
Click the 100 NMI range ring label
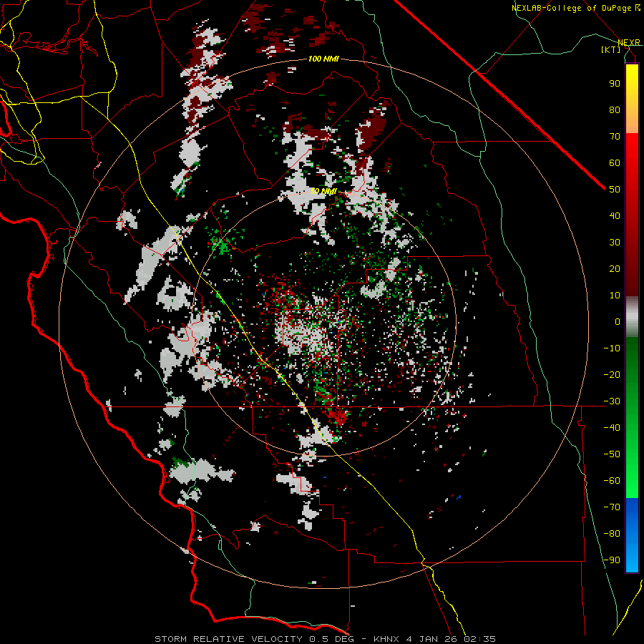323,59
